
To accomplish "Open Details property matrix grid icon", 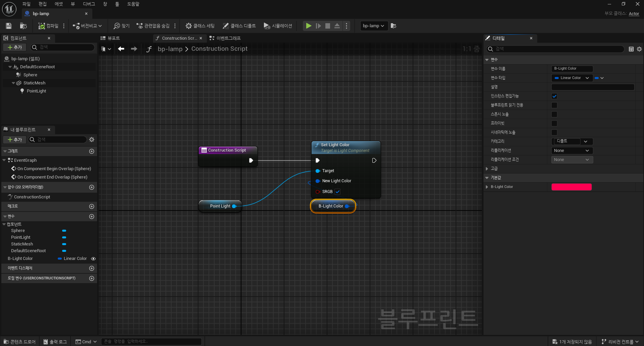I will 631,49.
